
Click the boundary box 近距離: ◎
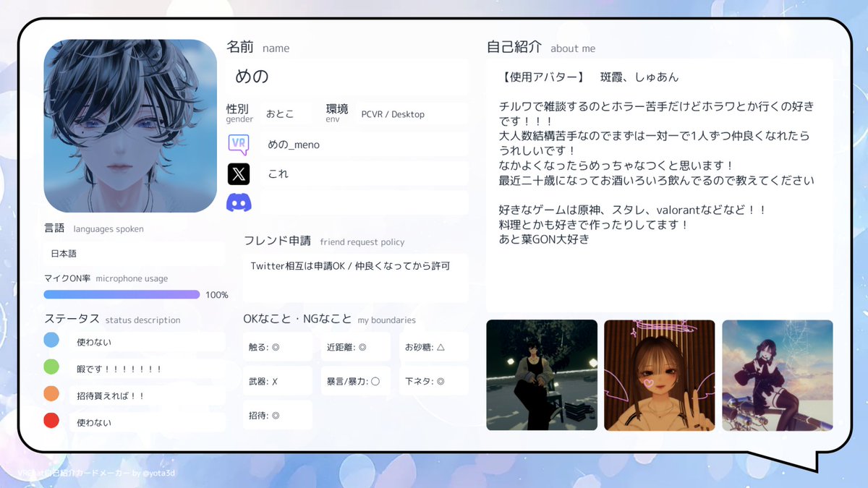pyautogui.click(x=355, y=347)
